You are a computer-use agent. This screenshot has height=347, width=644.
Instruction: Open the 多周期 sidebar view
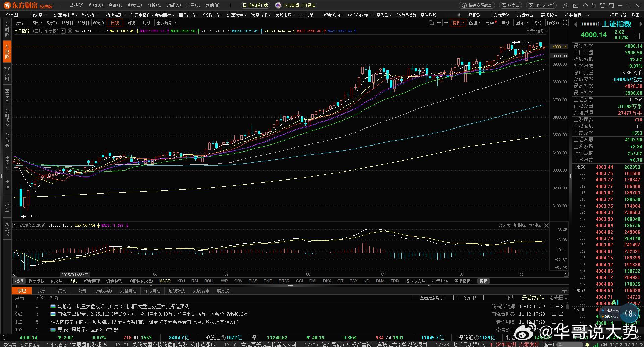click(7, 162)
